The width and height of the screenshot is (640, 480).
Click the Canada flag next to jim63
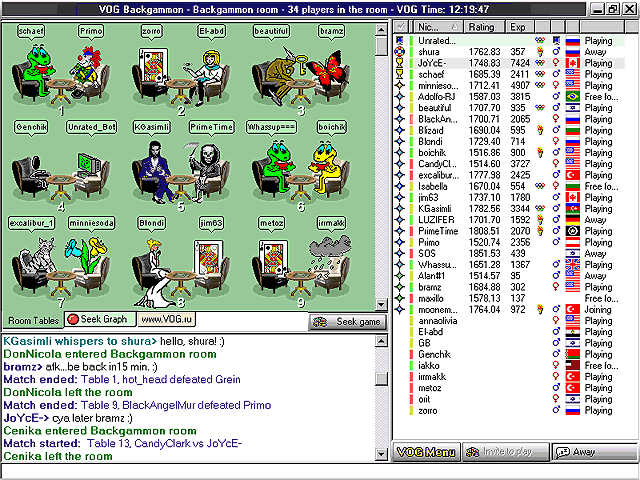(x=573, y=197)
